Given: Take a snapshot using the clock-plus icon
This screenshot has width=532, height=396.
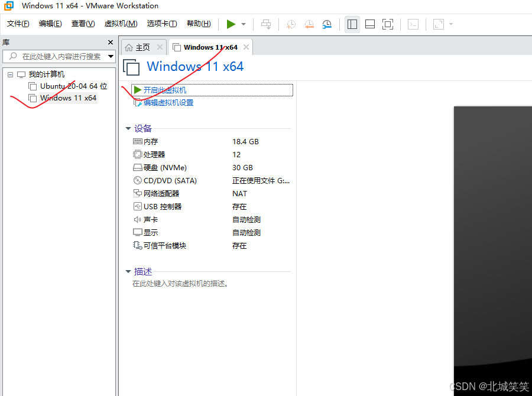Looking at the screenshot, I should tap(291, 24).
